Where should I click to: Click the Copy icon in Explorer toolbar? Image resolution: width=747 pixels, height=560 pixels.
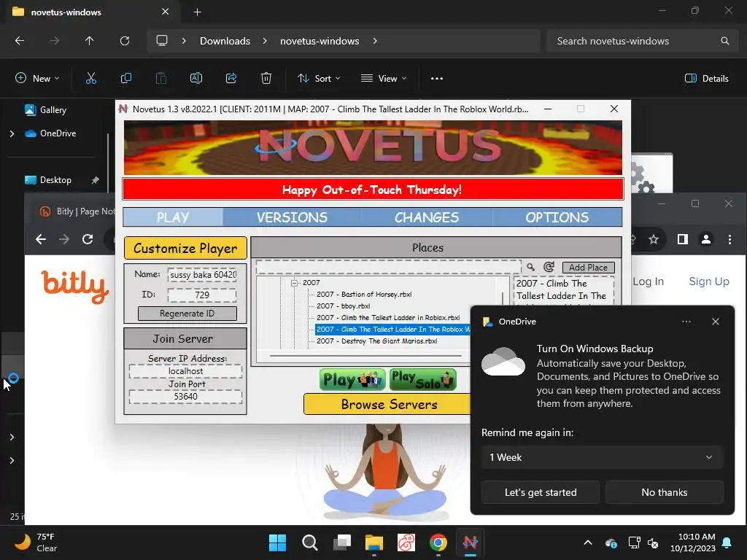[x=126, y=79]
